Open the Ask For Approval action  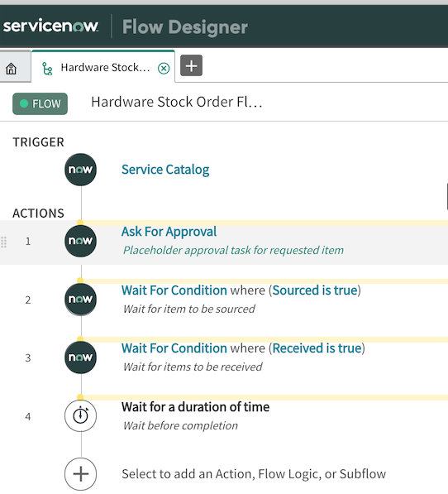pyautogui.click(x=169, y=232)
